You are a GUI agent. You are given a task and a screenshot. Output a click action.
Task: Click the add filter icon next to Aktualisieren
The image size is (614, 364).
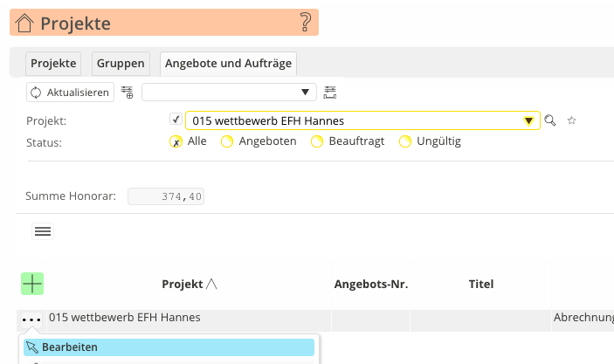pyautogui.click(x=128, y=92)
